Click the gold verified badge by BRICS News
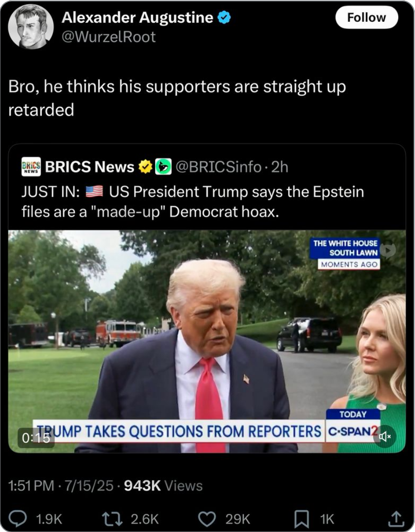 [145, 166]
